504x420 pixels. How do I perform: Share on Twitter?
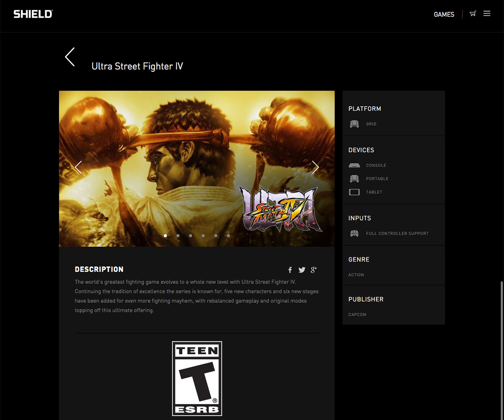[x=302, y=270]
